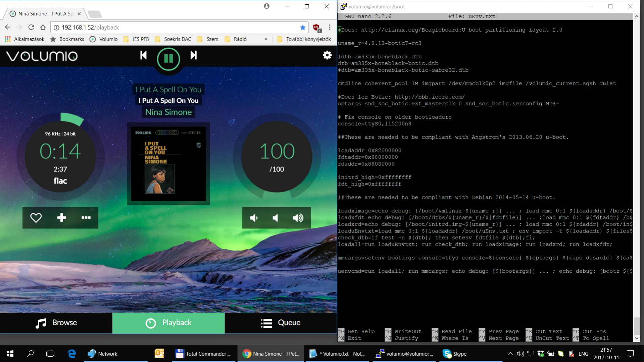Open Volumio settings gear
Image resolution: width=644 pixels, height=362 pixels.
click(x=327, y=55)
